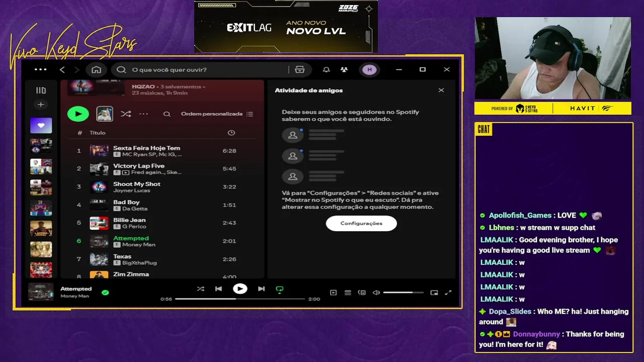Open artist link 'Money Man' in track list
644x362 pixels.
coord(139,245)
